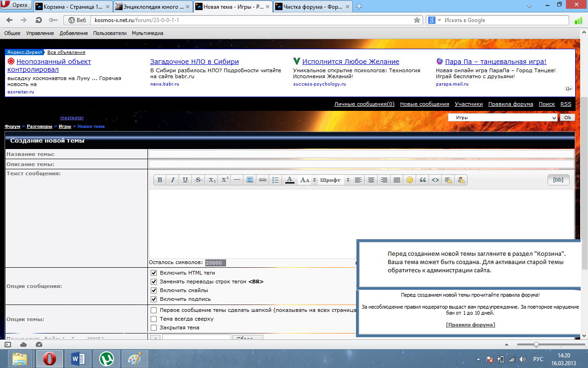588x368 pixels.
Task: Check 'Первое сообщение темы сделать шапкой'
Action: [x=154, y=310]
